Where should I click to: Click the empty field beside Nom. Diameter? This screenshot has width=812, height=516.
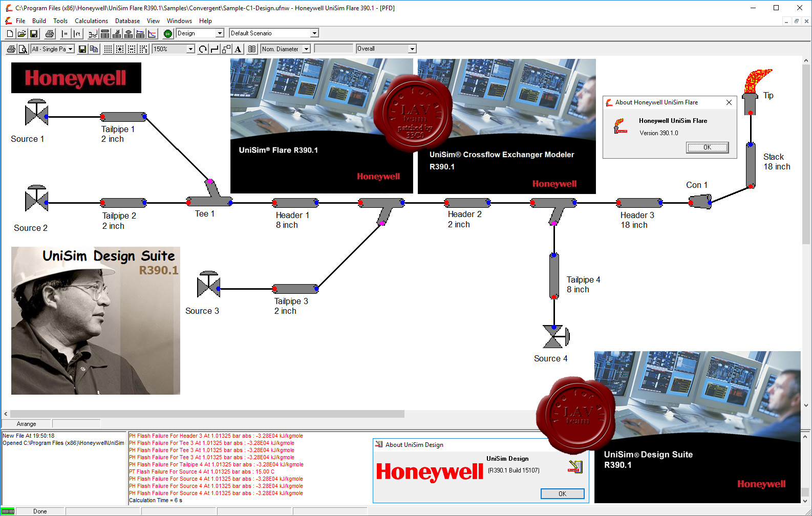click(x=333, y=49)
